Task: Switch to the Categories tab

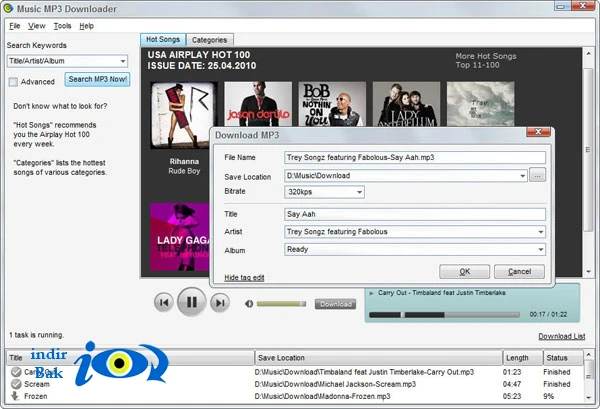Action: point(209,40)
